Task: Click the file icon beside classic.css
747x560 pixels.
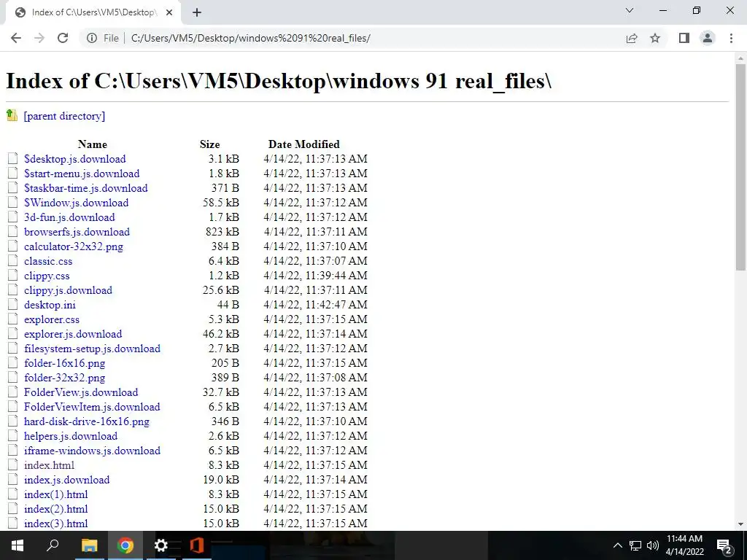Action: click(13, 261)
